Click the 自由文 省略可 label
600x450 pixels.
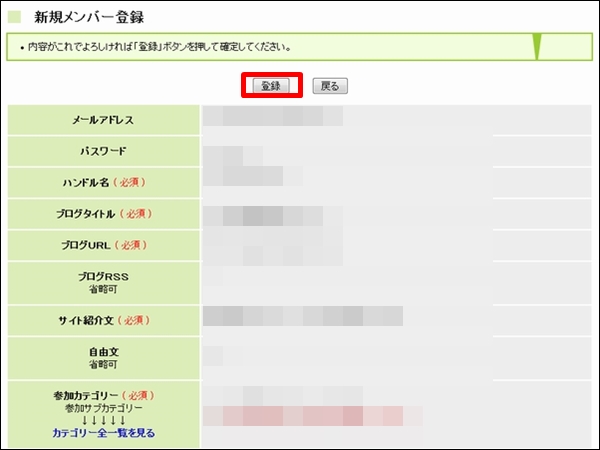[x=103, y=357]
